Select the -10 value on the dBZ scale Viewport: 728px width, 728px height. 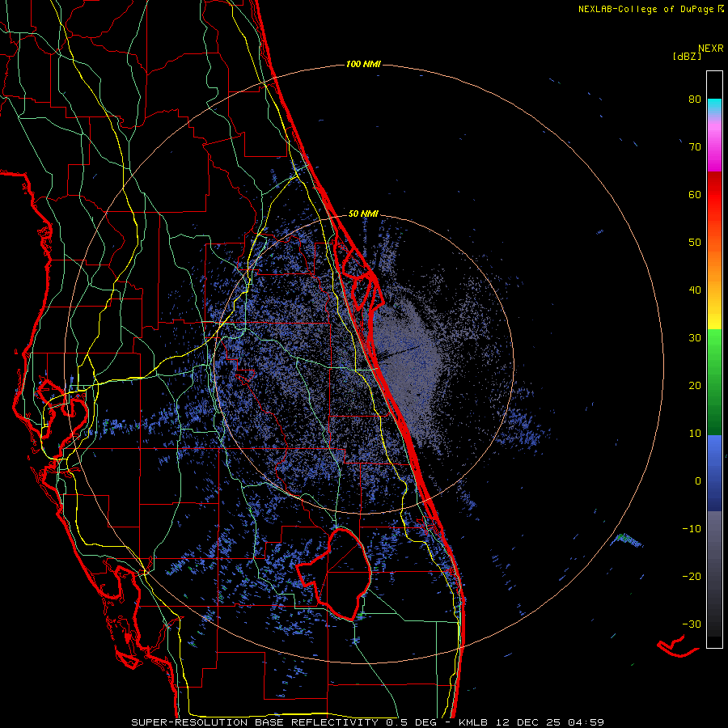pyautogui.click(x=692, y=528)
